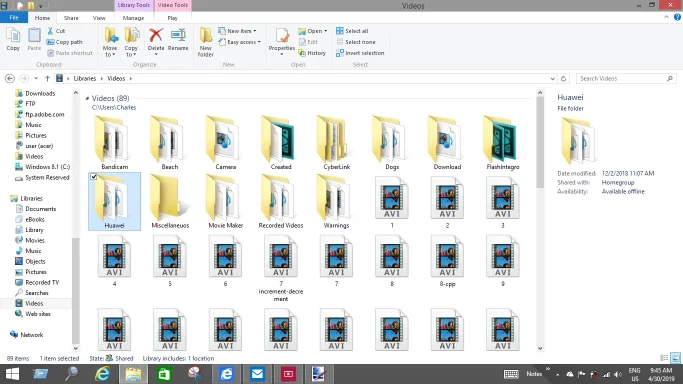The width and height of the screenshot is (683, 384).
Task: Select Network in navigation pane
Action: click(31, 335)
